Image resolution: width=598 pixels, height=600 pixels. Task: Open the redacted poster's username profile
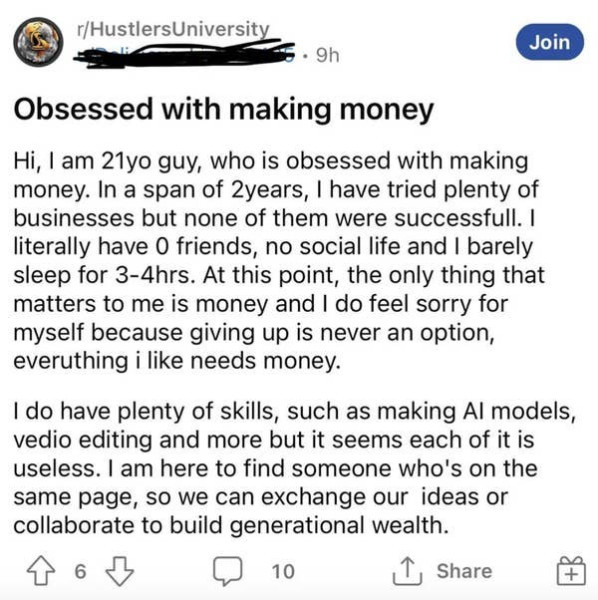(x=184, y=55)
